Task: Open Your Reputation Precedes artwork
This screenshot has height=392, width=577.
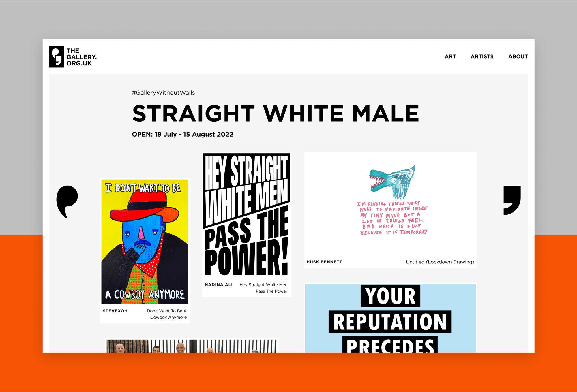Action: (x=390, y=318)
